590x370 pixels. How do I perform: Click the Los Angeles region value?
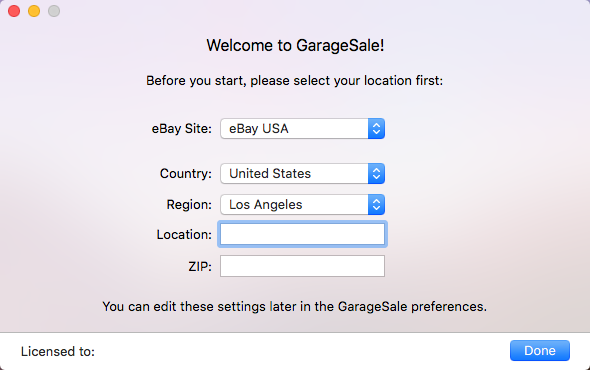point(266,204)
